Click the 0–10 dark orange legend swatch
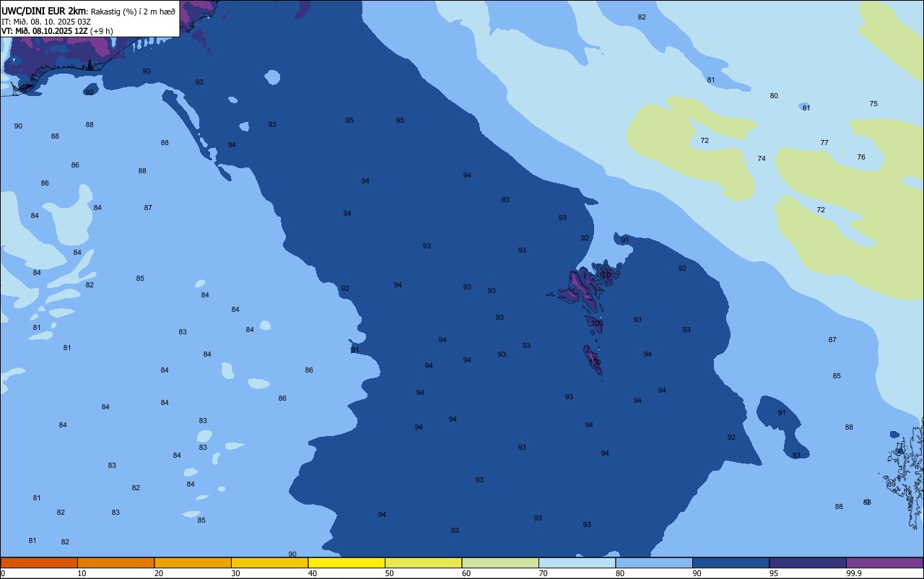Image resolution: width=924 pixels, height=579 pixels. click(39, 562)
